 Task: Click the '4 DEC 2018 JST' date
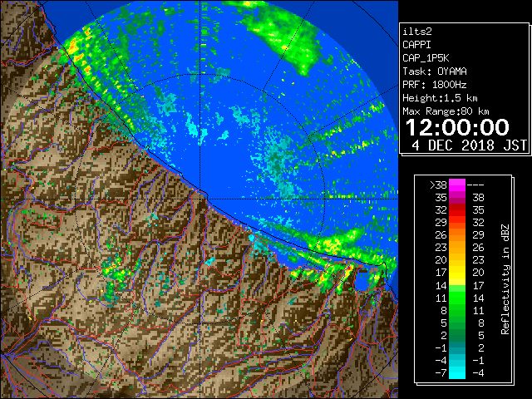click(x=469, y=145)
